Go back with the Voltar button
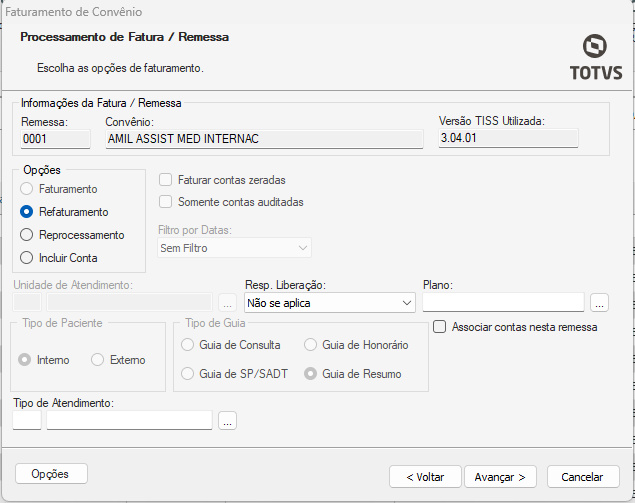 pos(425,476)
